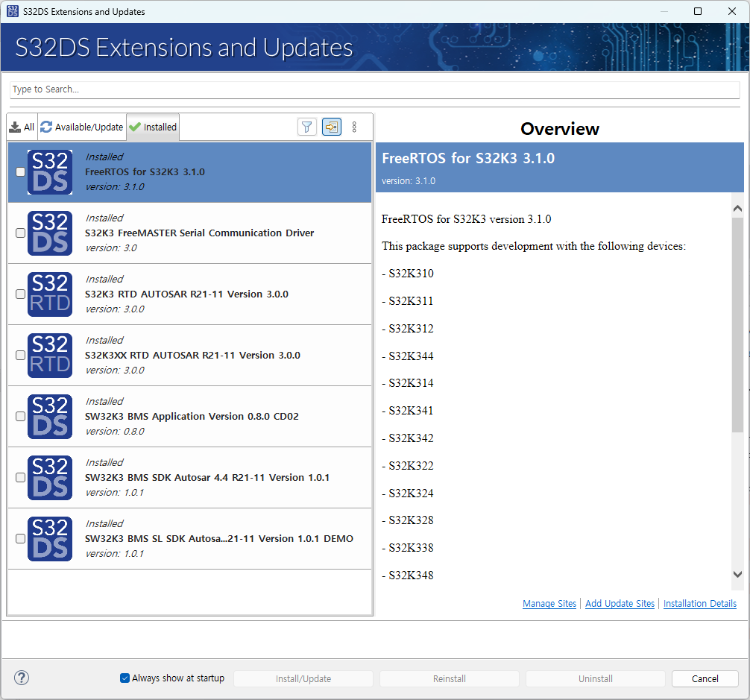750x700 pixels.
Task: Open the Manage Sites link
Action: (x=549, y=603)
